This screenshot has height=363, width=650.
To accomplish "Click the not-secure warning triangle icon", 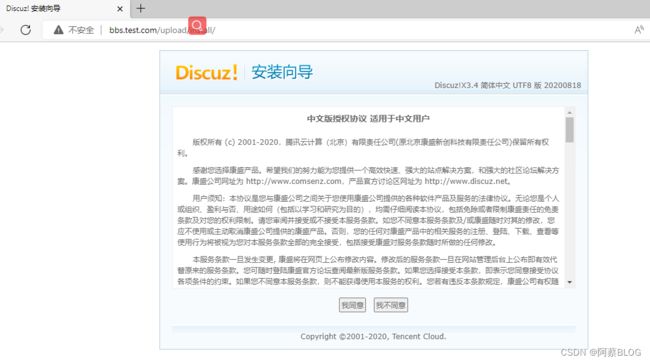I will tap(58, 30).
